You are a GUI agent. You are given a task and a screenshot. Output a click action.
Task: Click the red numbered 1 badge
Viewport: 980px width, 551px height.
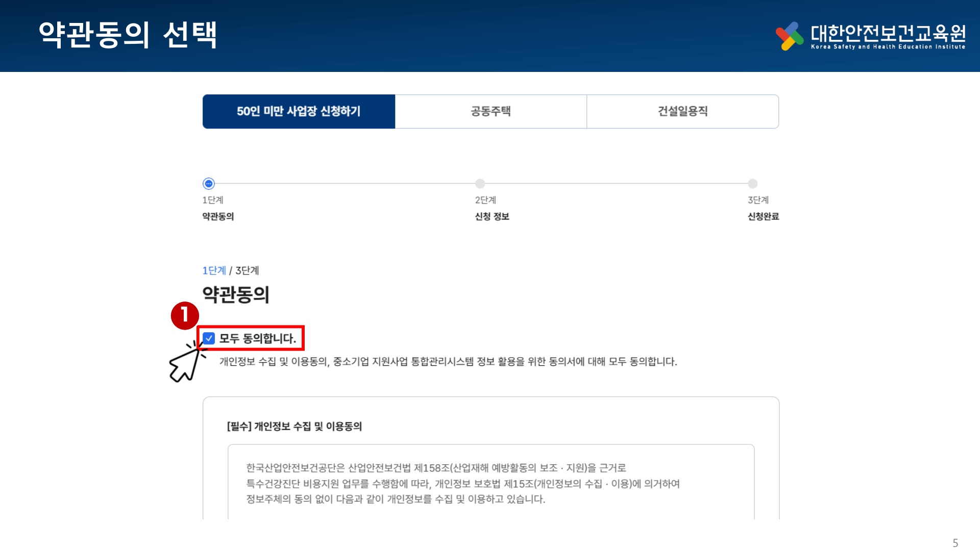click(184, 315)
